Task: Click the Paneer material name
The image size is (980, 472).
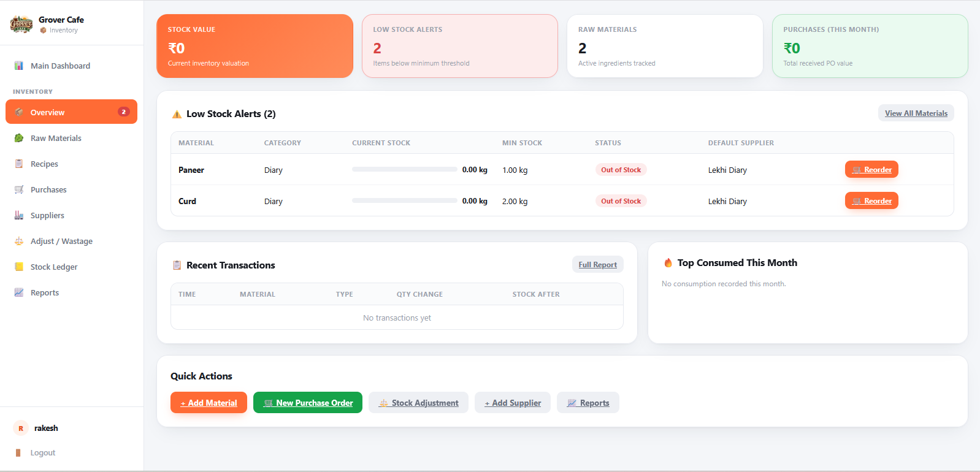Action: coord(191,170)
